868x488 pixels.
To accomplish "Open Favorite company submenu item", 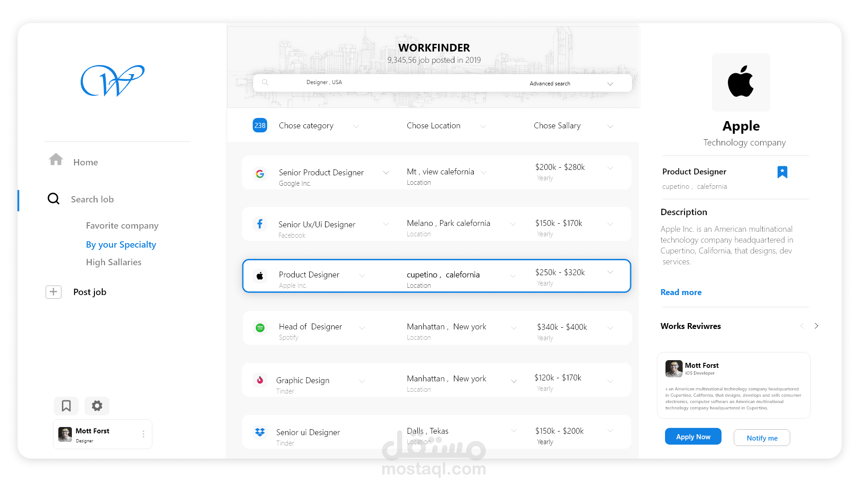I will (122, 225).
